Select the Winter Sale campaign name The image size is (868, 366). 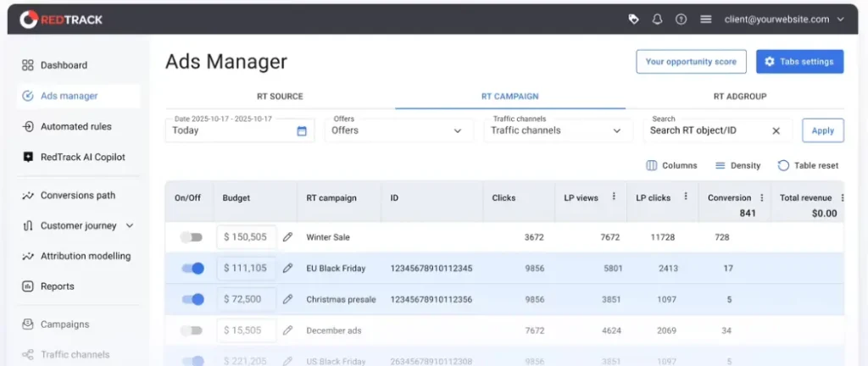(x=328, y=237)
